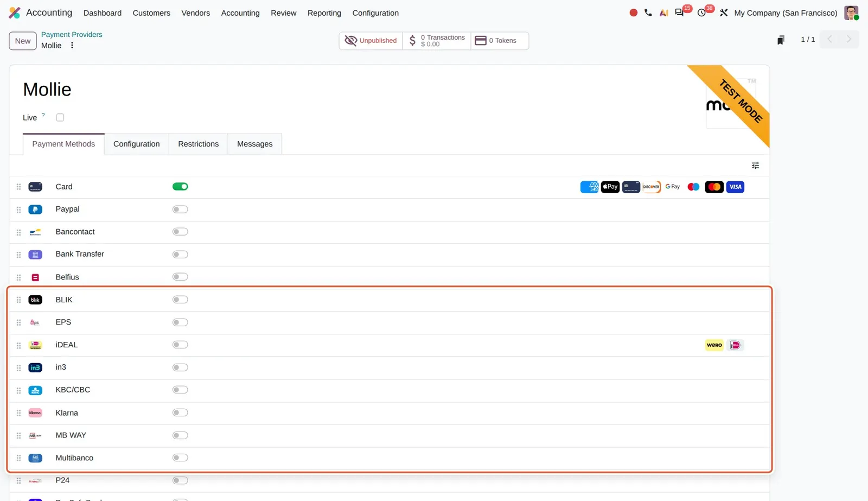Click the New button
This screenshot has width=868, height=501.
coord(23,41)
